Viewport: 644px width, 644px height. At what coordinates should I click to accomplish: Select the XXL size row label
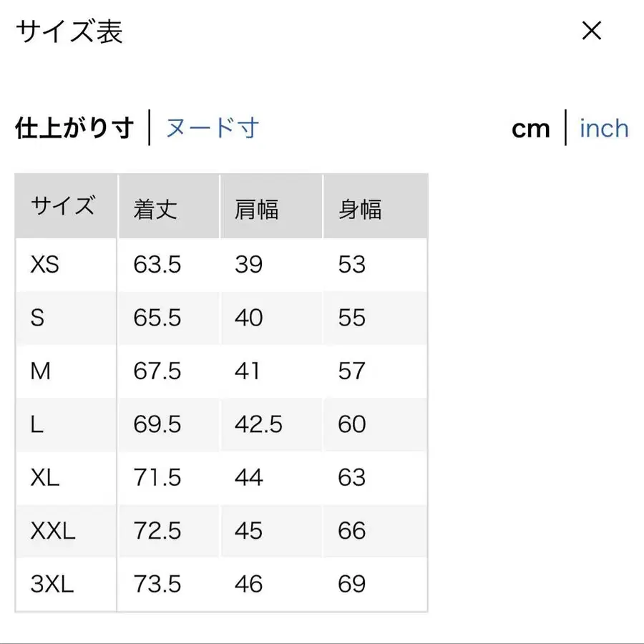point(52,531)
